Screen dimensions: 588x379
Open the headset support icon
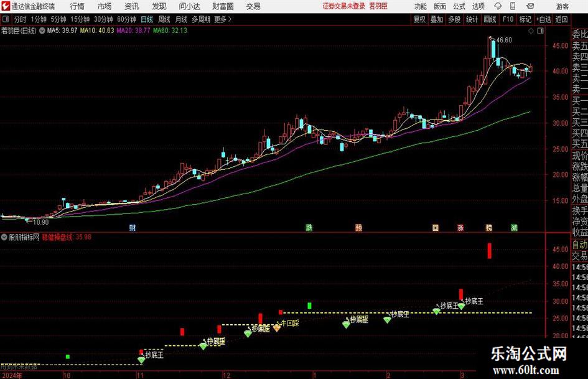(x=498, y=6)
